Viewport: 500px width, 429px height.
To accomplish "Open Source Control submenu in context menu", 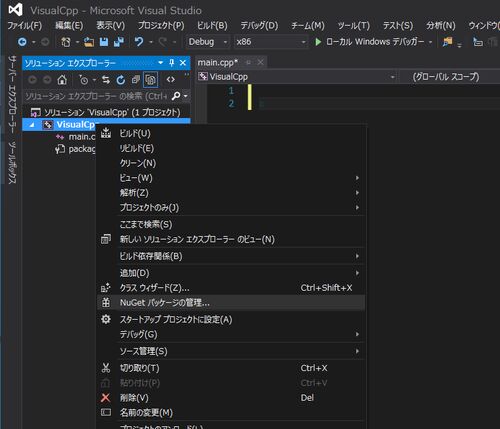I will [231, 351].
